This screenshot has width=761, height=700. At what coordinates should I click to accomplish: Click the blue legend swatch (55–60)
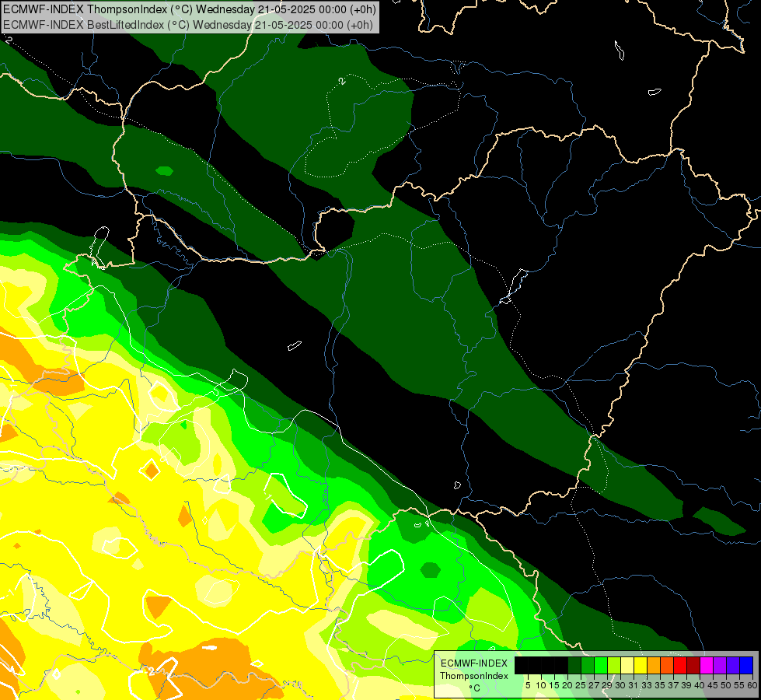point(746,666)
